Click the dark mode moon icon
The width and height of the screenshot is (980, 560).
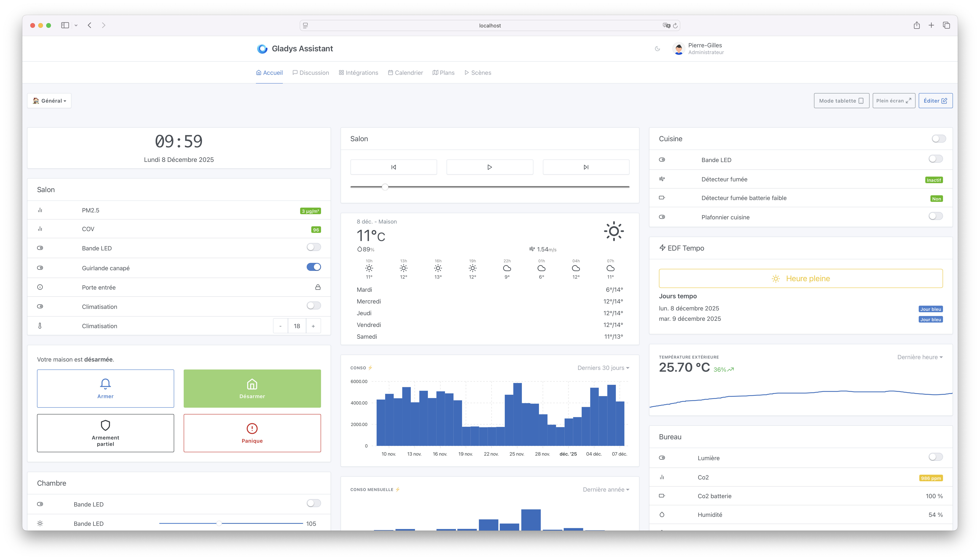(657, 49)
